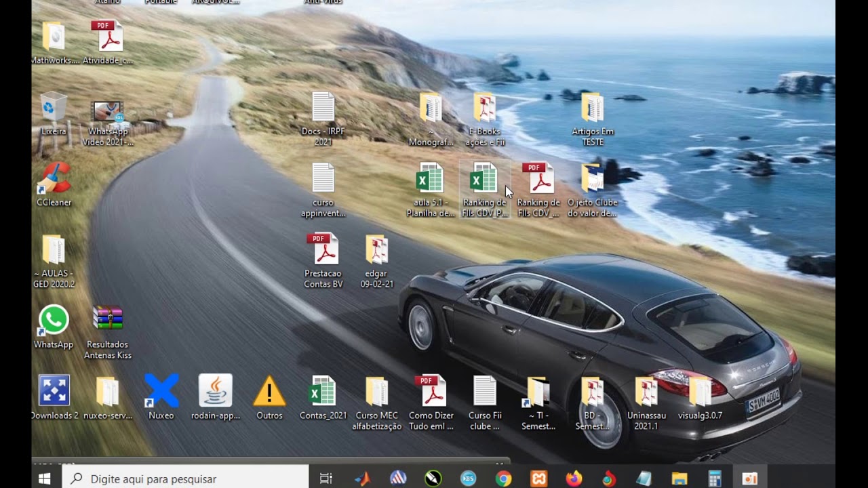Select the aula 5.1 - Planilha Excel file

tap(431, 179)
